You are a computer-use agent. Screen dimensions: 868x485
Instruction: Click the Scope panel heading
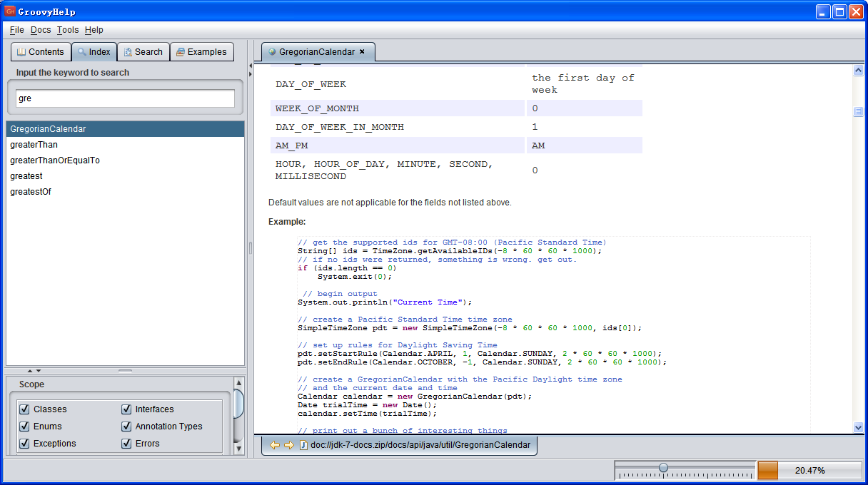[x=31, y=384]
